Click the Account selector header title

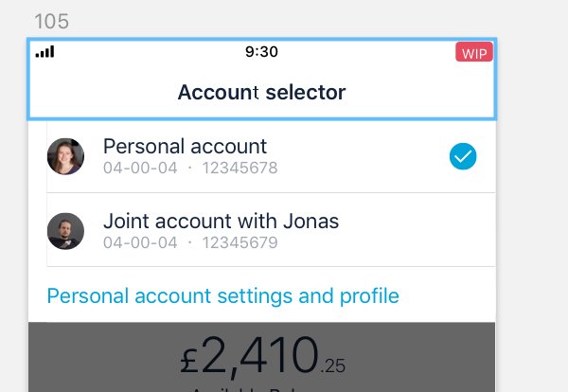pos(261,93)
